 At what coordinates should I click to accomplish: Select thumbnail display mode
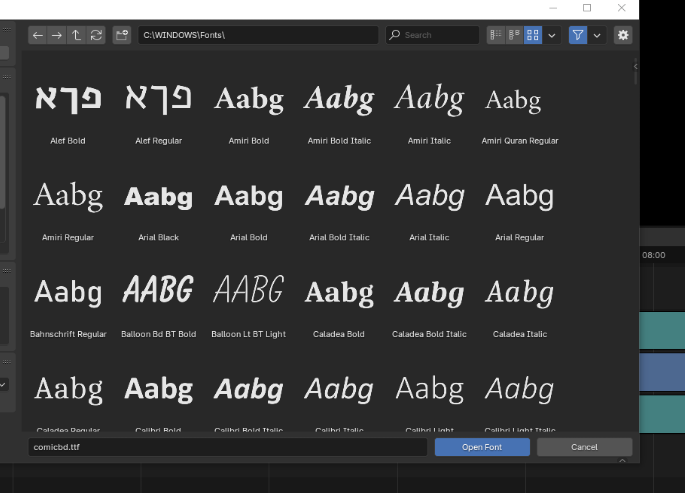pos(533,35)
